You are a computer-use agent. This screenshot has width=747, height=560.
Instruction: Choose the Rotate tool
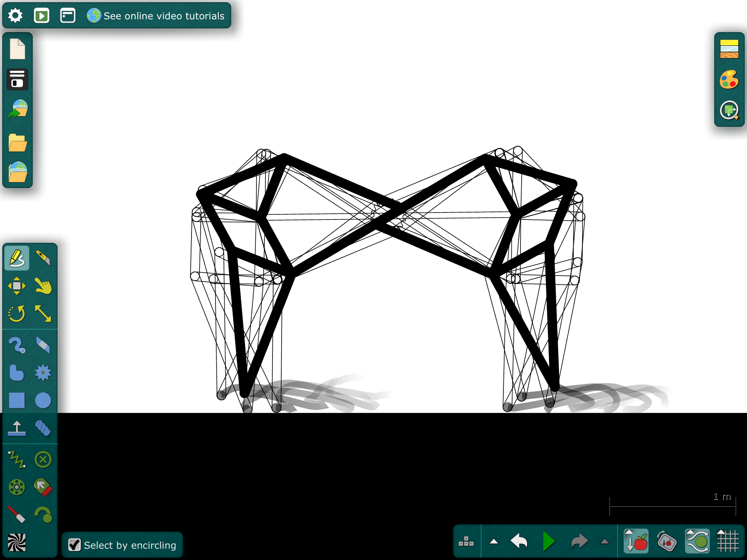pyautogui.click(x=17, y=314)
